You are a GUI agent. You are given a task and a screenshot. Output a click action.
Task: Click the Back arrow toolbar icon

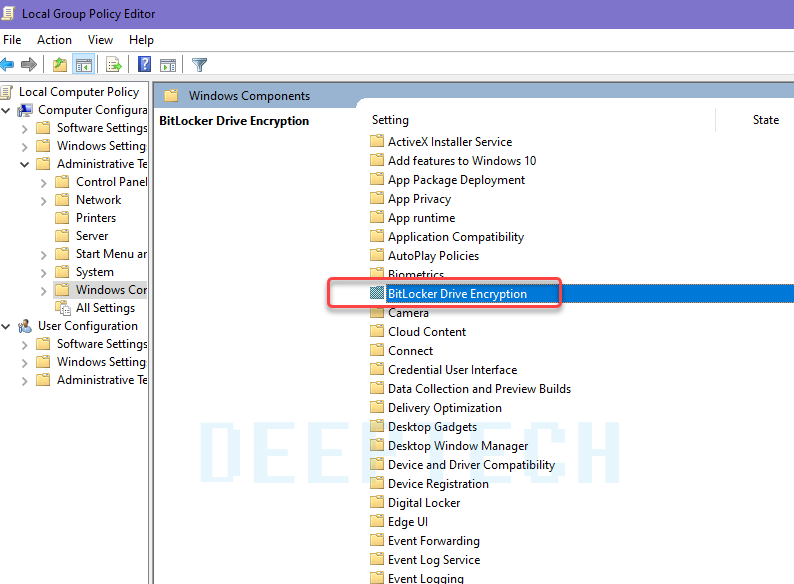pos(7,64)
